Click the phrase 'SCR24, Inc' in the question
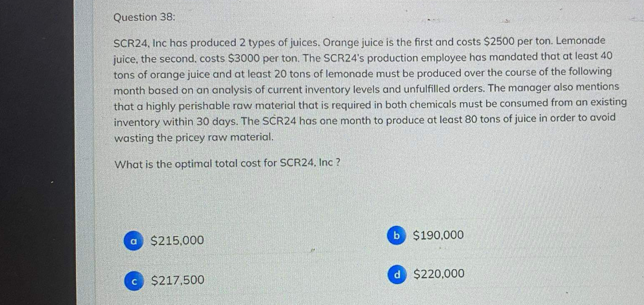644x305 pixels. point(140,41)
